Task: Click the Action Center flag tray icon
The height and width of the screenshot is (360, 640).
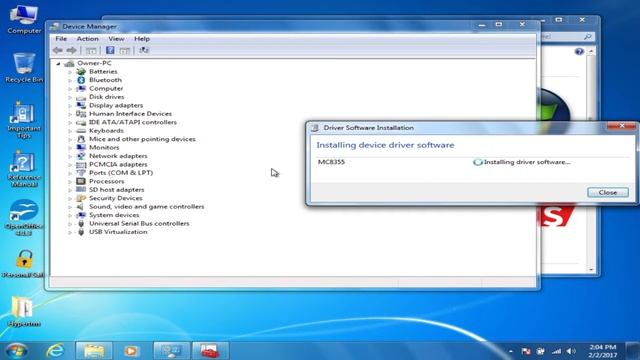Action: [526, 351]
